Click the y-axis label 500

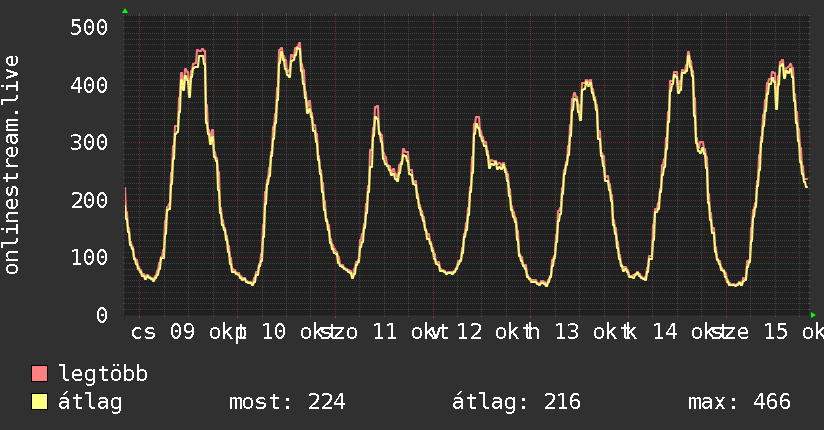[x=89, y=27]
